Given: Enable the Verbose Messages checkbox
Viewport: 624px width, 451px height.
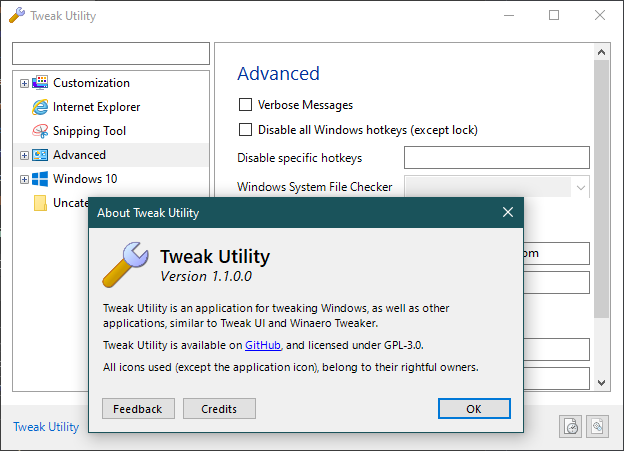Looking at the screenshot, I should point(245,105).
